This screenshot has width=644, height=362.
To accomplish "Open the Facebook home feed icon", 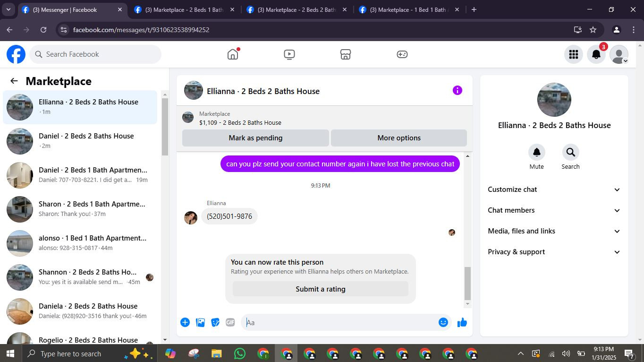I will tap(233, 54).
